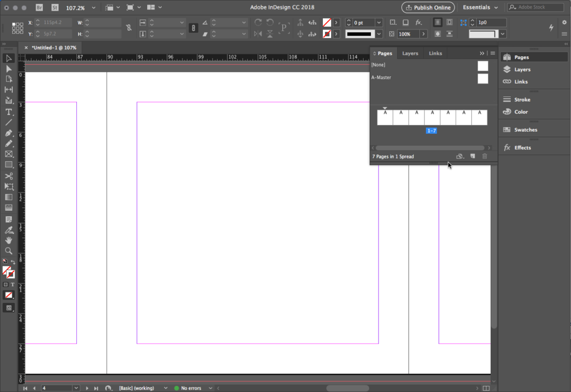Click the Publish Online button
Viewport: 571px width, 392px height.
428,8
